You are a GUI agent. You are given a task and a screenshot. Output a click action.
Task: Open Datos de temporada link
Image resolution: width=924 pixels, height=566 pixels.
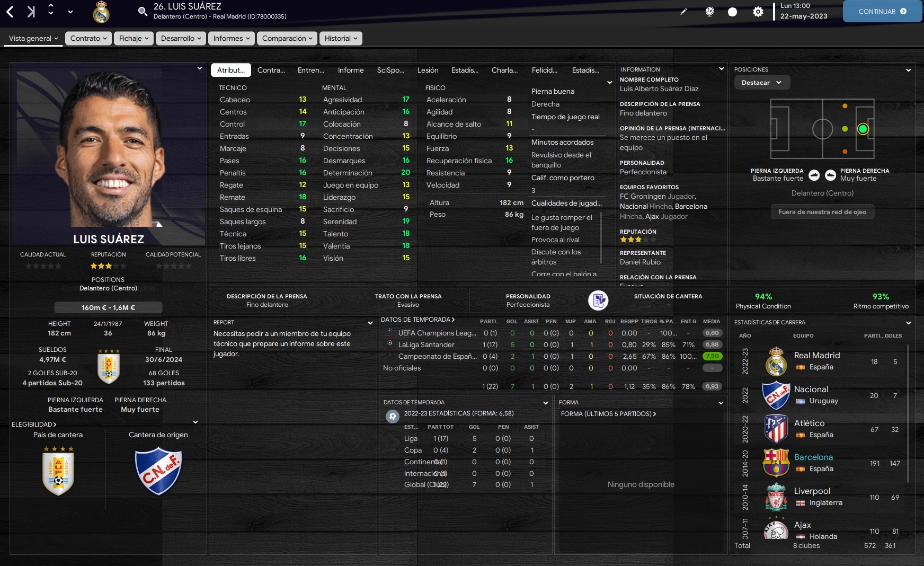(417, 320)
